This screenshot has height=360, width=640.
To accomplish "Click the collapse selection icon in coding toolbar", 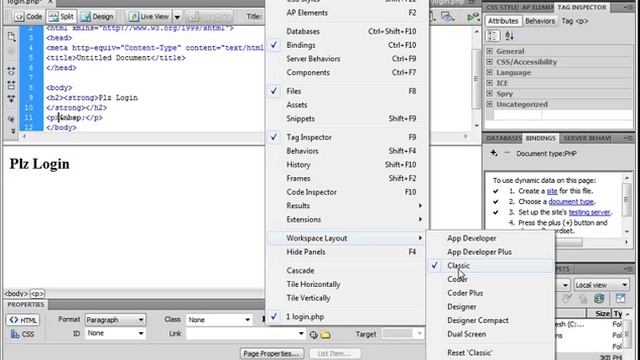I will pos(11,85).
